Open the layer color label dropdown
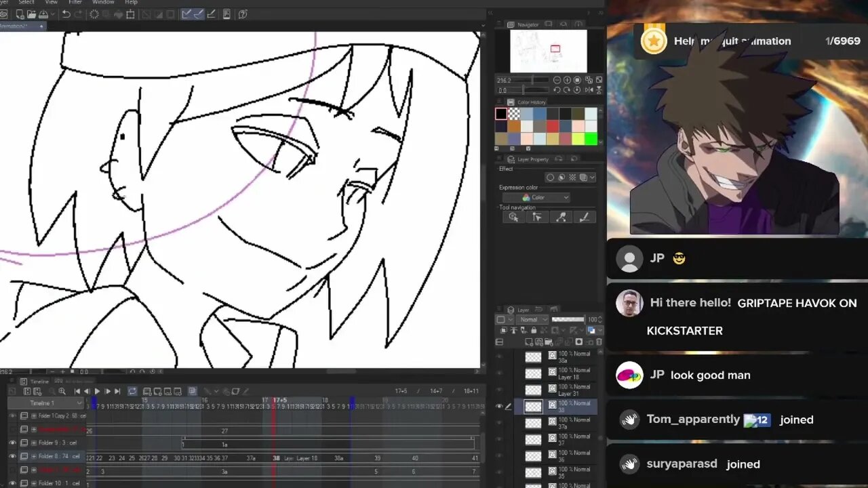This screenshot has width=868, height=488. [x=504, y=319]
